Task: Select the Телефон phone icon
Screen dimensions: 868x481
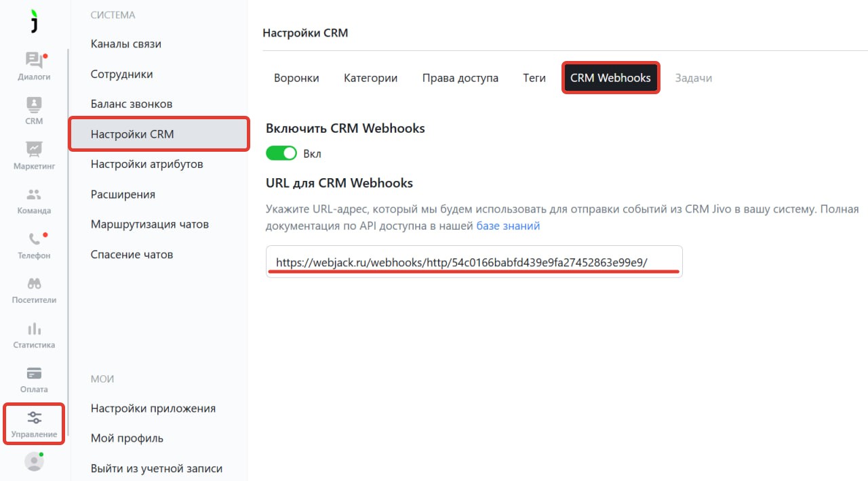Action: 34,240
